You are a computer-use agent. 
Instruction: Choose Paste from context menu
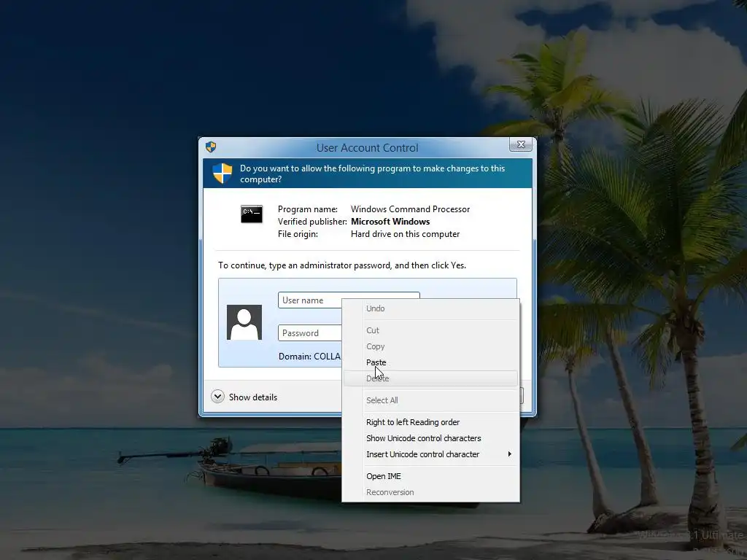430,362
